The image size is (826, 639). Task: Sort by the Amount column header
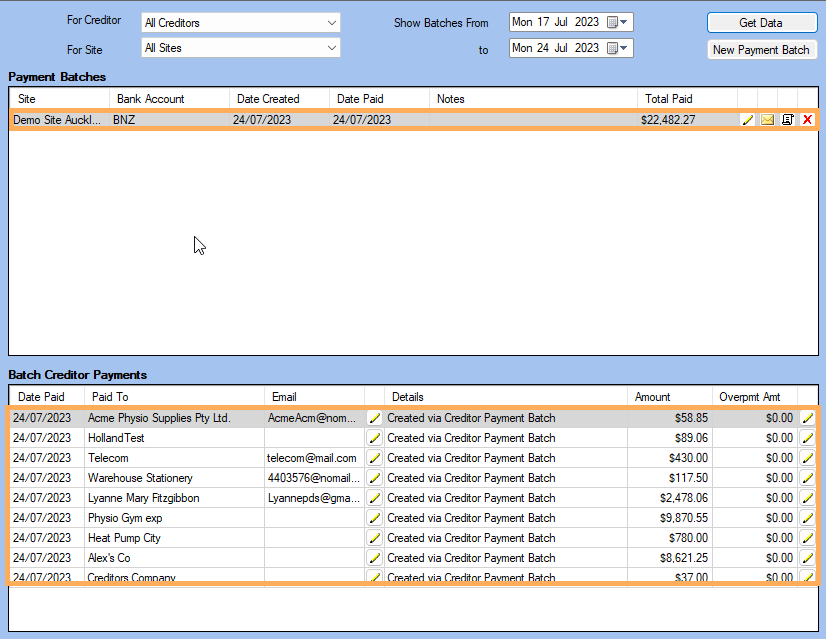tap(652, 396)
